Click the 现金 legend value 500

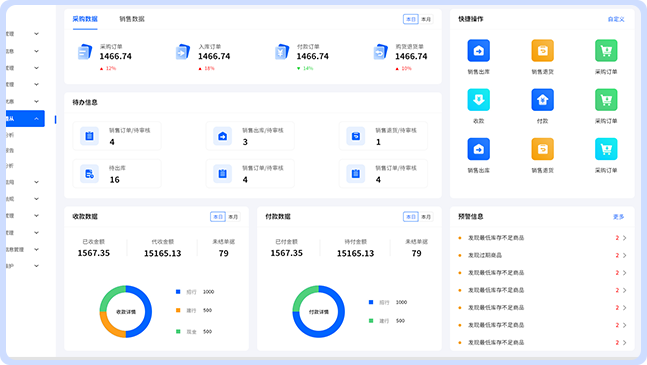click(207, 332)
